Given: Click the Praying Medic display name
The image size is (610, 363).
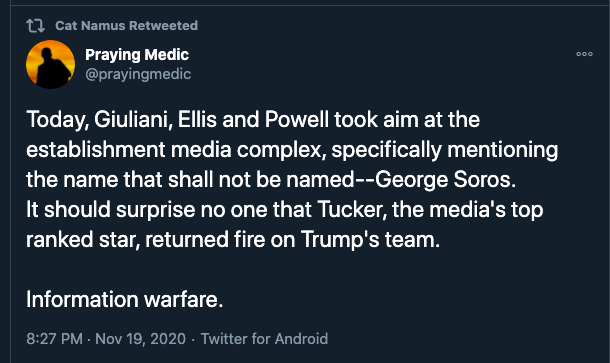Looking at the screenshot, I should coord(137,54).
